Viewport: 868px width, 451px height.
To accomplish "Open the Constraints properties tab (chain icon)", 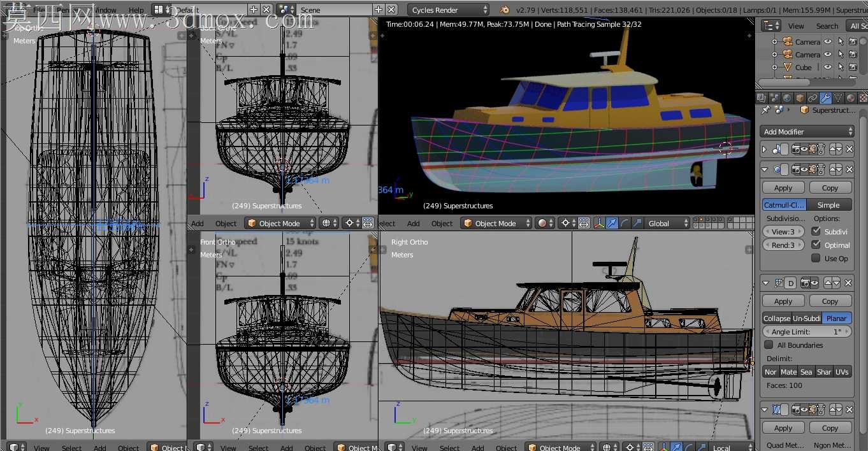I will (813, 98).
